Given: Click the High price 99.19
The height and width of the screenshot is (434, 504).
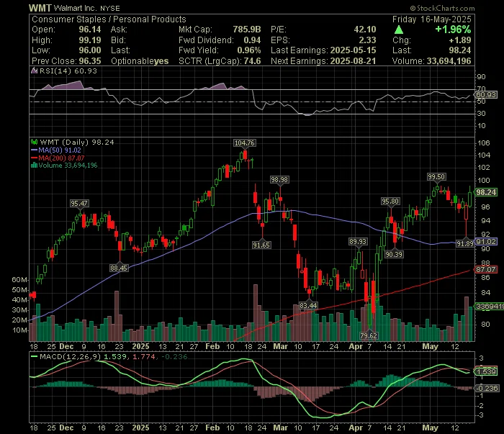Looking at the screenshot, I should pyautogui.click(x=90, y=40).
